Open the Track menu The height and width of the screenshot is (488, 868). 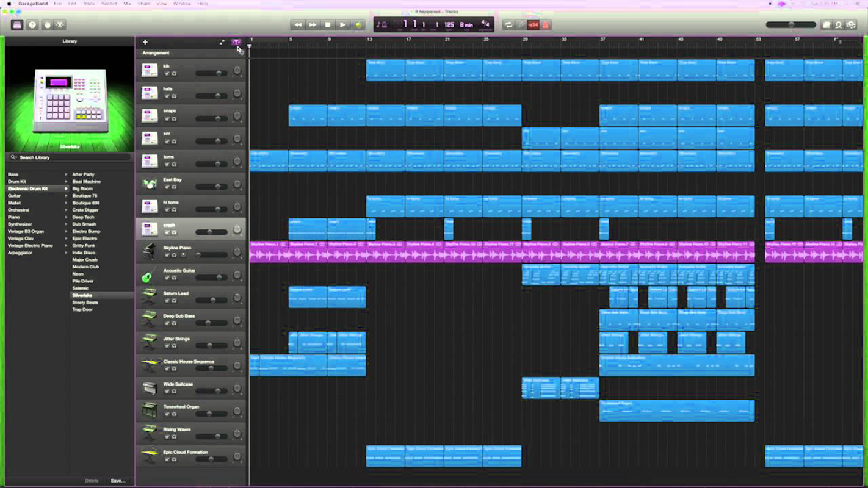[89, 4]
